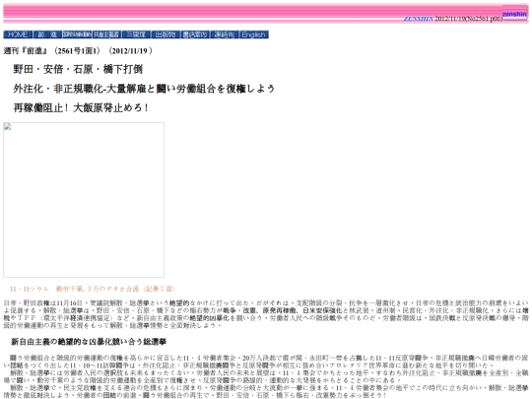The image size is (532, 399).
Task: Switch to the English navigation button
Action: [254, 34]
